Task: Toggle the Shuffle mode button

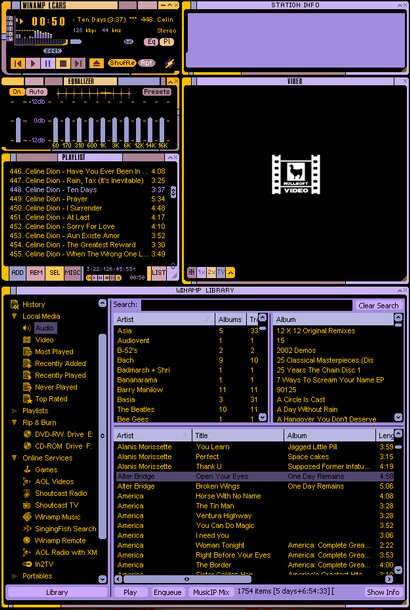Action: pyautogui.click(x=122, y=63)
